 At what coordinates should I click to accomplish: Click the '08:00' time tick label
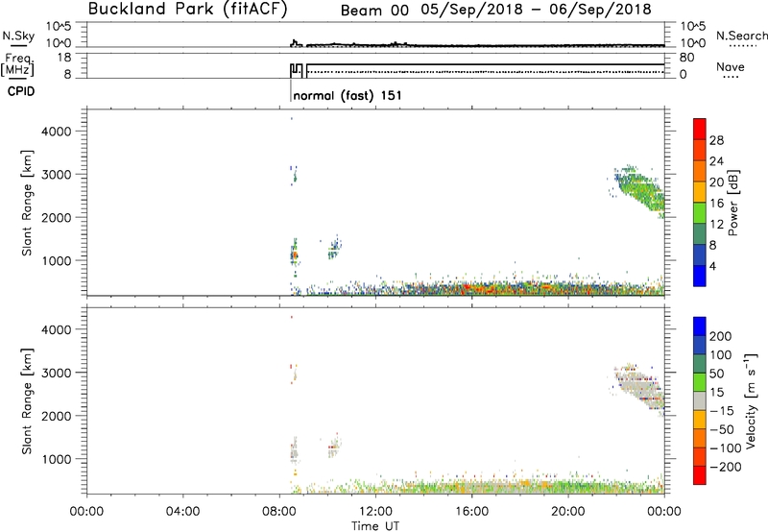pos(279,512)
